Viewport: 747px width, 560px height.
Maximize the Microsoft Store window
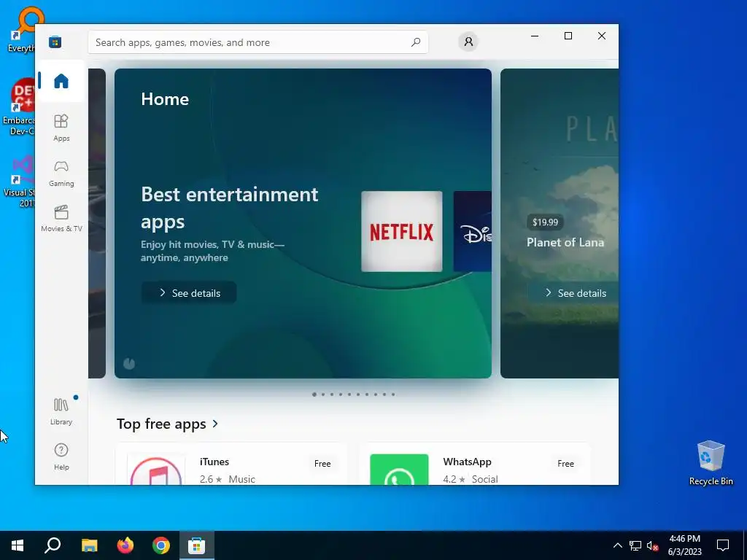(568, 36)
